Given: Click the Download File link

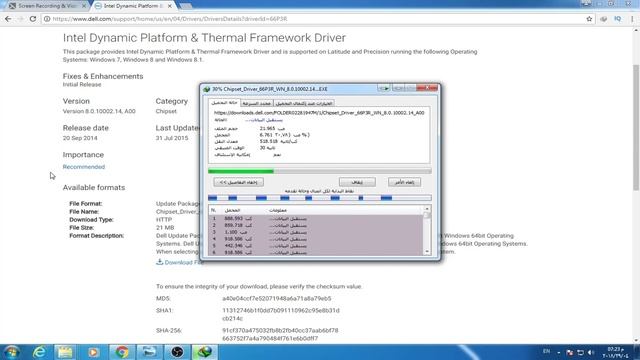Looking at the screenshot, I should 180,262.
